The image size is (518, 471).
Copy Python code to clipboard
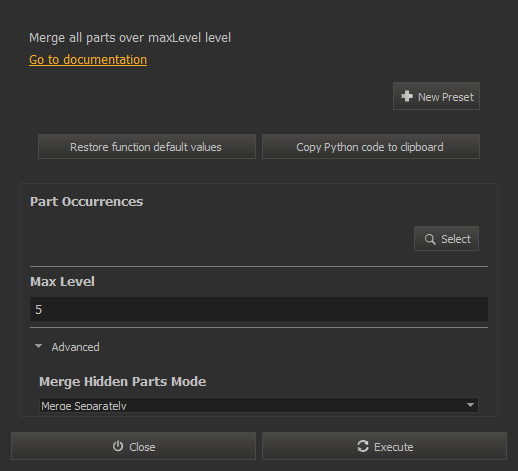pyautogui.click(x=371, y=147)
